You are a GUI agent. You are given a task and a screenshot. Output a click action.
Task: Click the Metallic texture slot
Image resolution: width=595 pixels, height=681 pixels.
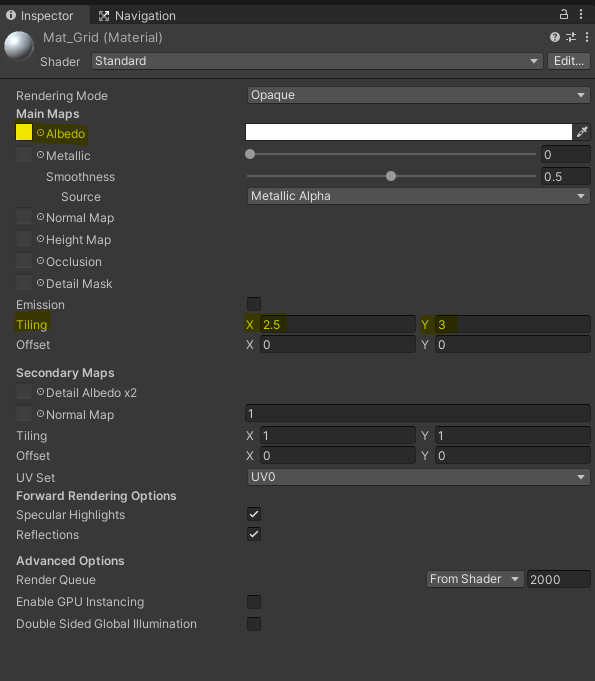tap(24, 155)
